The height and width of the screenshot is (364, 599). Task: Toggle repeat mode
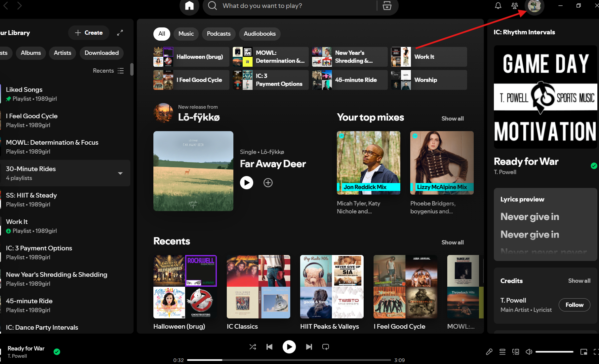point(326,347)
